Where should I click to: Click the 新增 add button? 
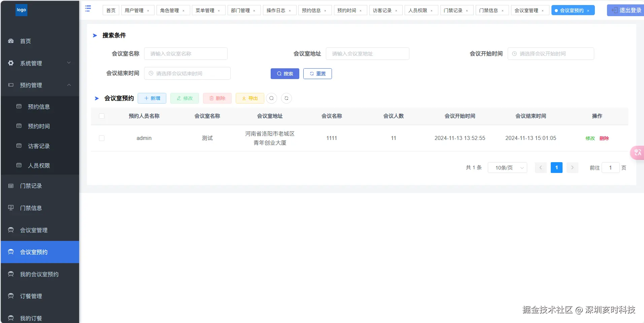[152, 98]
